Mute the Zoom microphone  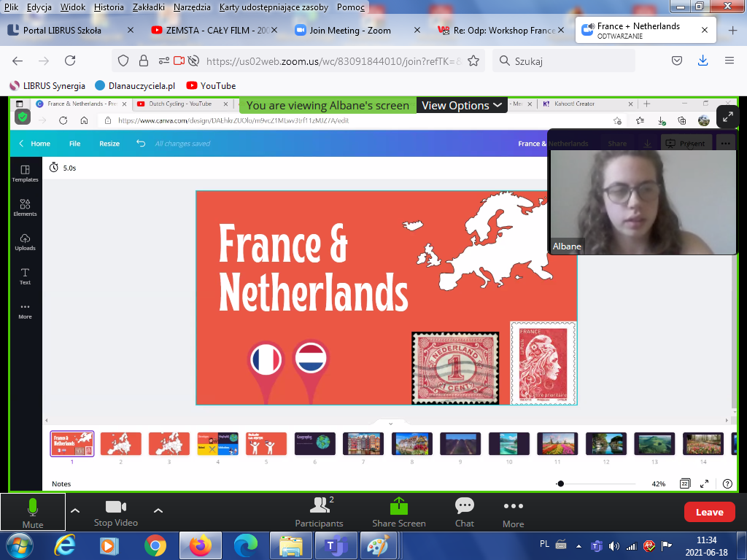(x=33, y=512)
